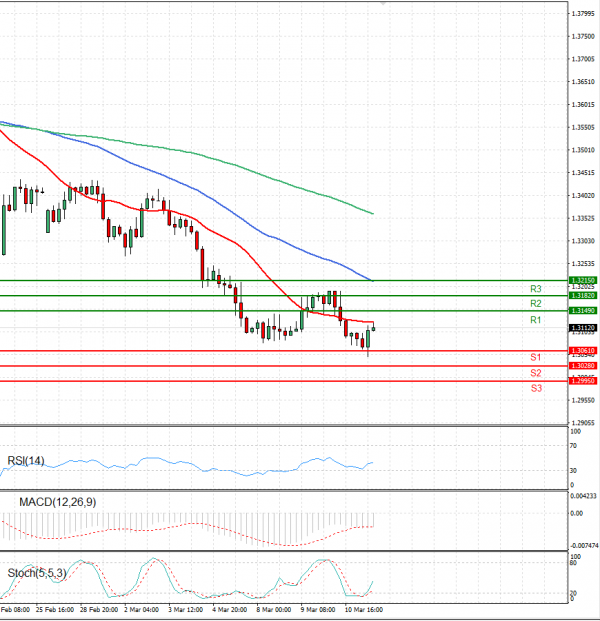Screen dimensions: 600x621
Task: Click the 70 level on RSI scale
Action: [573, 446]
